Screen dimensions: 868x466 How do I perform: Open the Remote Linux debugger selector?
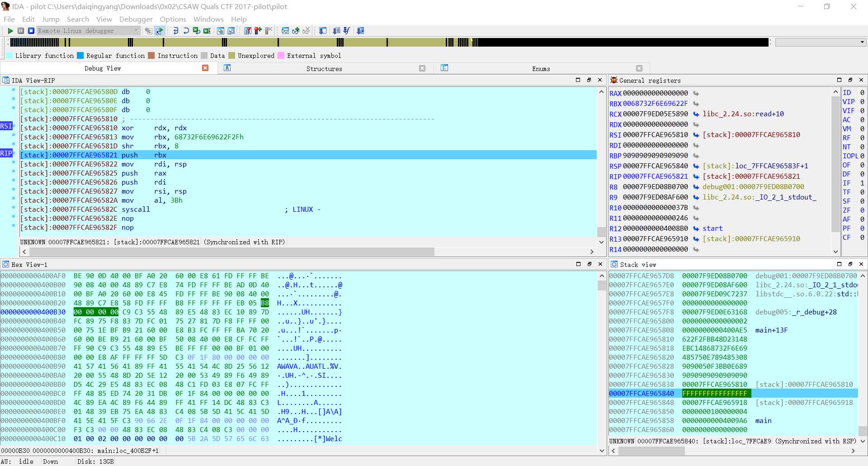click(88, 31)
